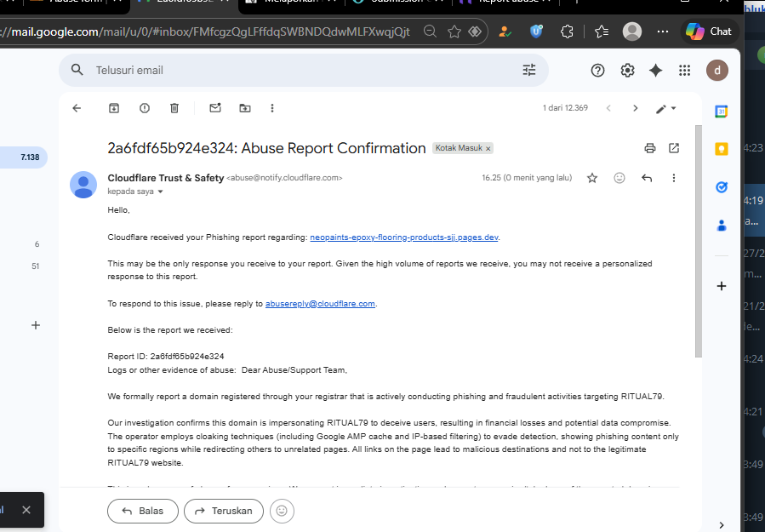Open the toolbar's more options menu
This screenshot has width=765, height=532.
click(x=272, y=108)
